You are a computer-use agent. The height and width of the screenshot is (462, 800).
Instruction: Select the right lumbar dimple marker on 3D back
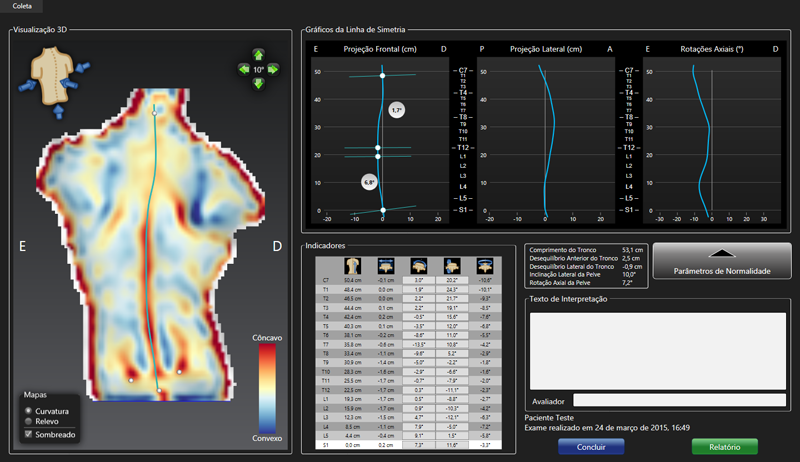point(179,372)
